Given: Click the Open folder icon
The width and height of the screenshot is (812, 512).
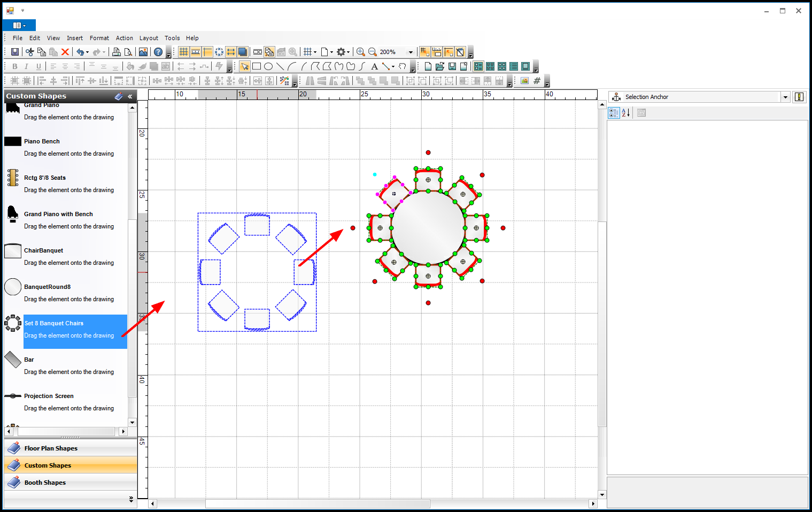Looking at the screenshot, I should click(x=440, y=66).
